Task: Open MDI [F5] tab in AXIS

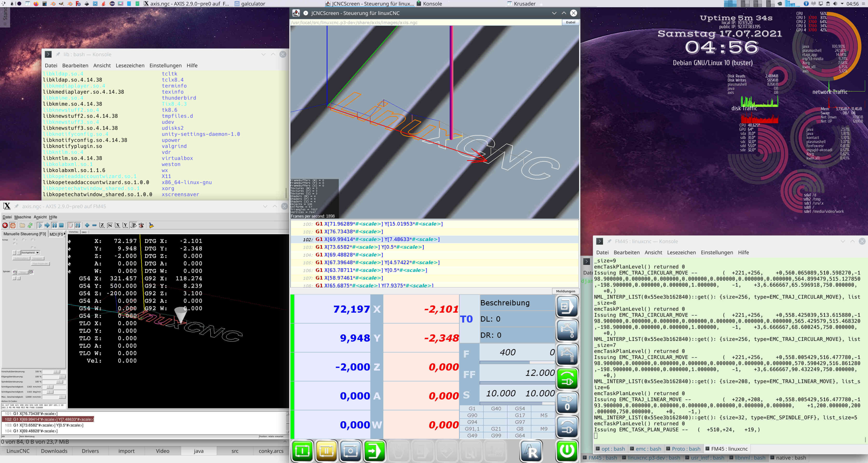Action: (x=56, y=234)
